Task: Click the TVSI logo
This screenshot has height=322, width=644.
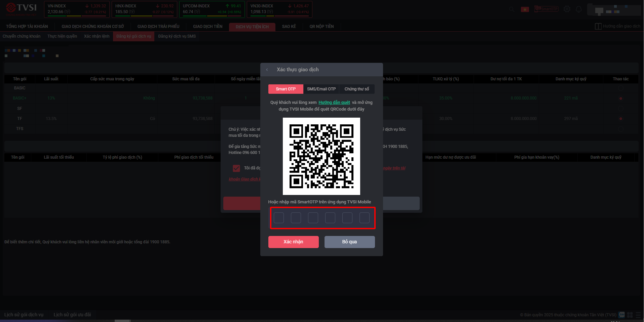Action: tap(22, 8)
